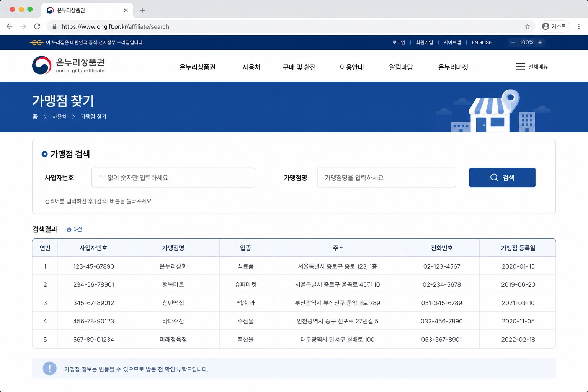This screenshot has height=392, width=588.
Task: Open the 구매 및 환전 menu
Action: 299,67
